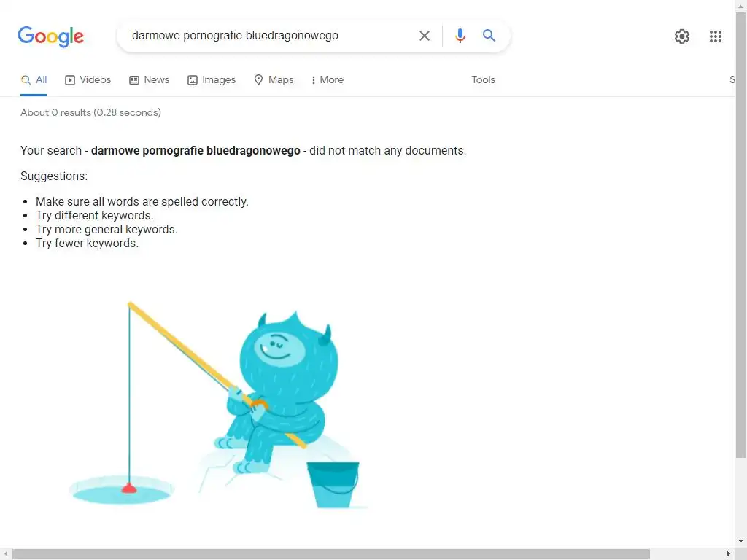Expand the More search categories menu

[x=328, y=80]
